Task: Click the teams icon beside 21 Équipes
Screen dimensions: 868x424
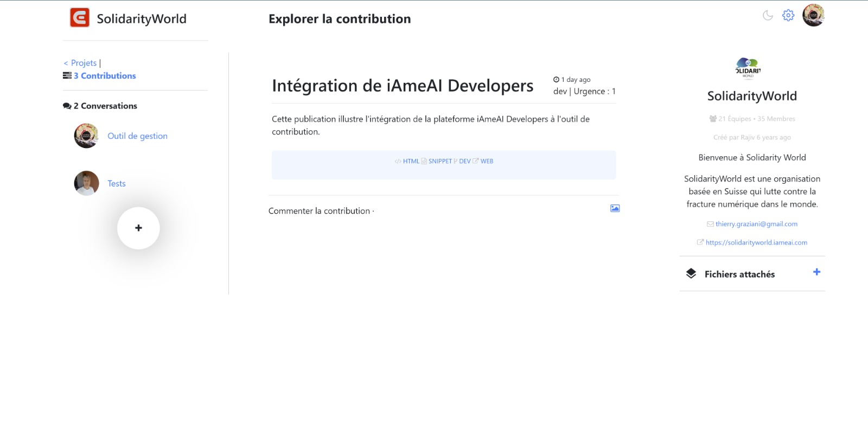Action: [713, 119]
